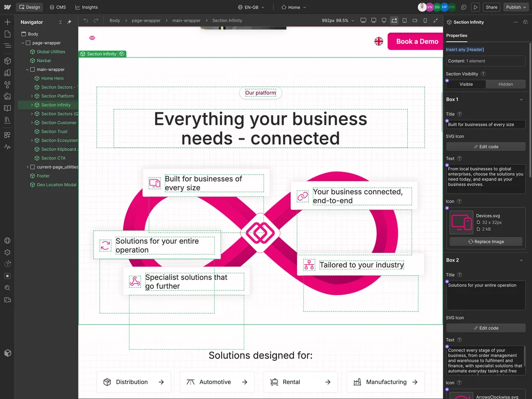Viewport: 532px width, 399px height.
Task: Click the audit search magnifier icon
Action: (7, 288)
